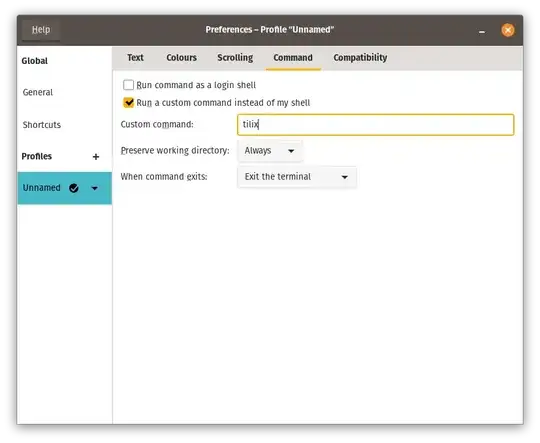Click the Custom command text field
This screenshot has height=443, width=540.
tap(375, 124)
